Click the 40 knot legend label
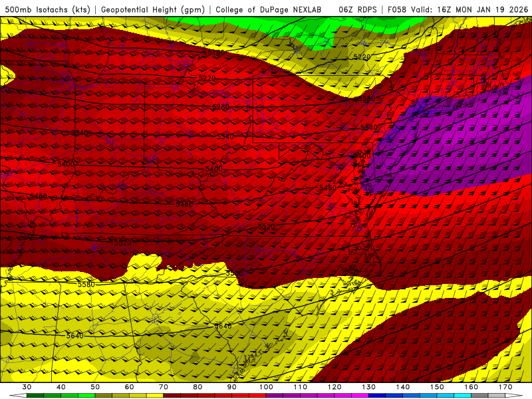This screenshot has width=532, height=399. point(61,387)
